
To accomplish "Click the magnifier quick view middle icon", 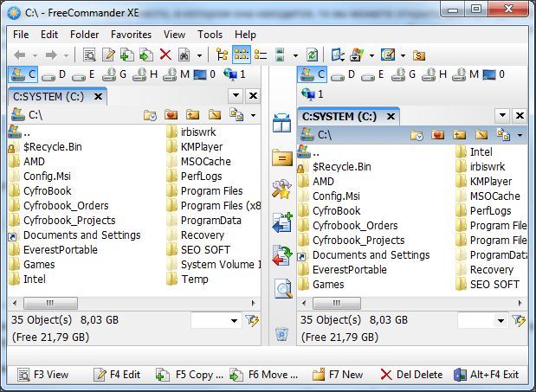I will [x=283, y=288].
